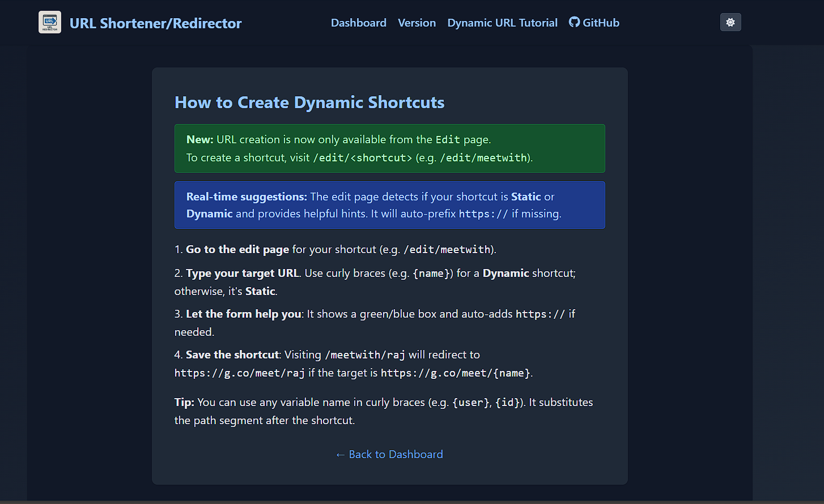Click the Tip: label text
This screenshot has height=504, width=824.
[x=184, y=402]
